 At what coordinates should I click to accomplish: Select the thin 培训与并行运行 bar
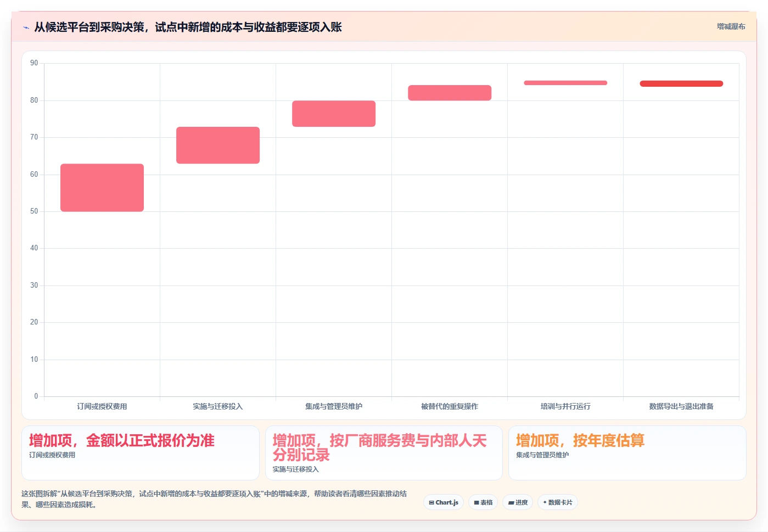565,83
